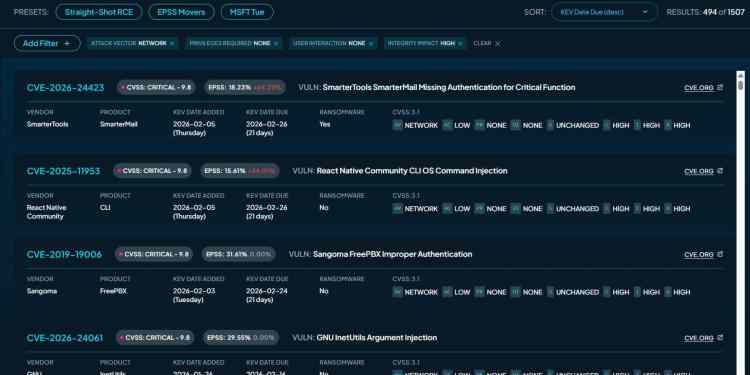Open CVE.ORG link for SmarterMail vulnerability
The width and height of the screenshot is (750, 375).
click(x=704, y=88)
